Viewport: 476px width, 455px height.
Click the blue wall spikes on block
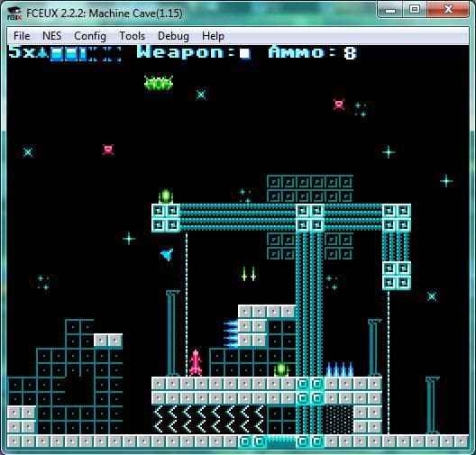tap(231, 333)
